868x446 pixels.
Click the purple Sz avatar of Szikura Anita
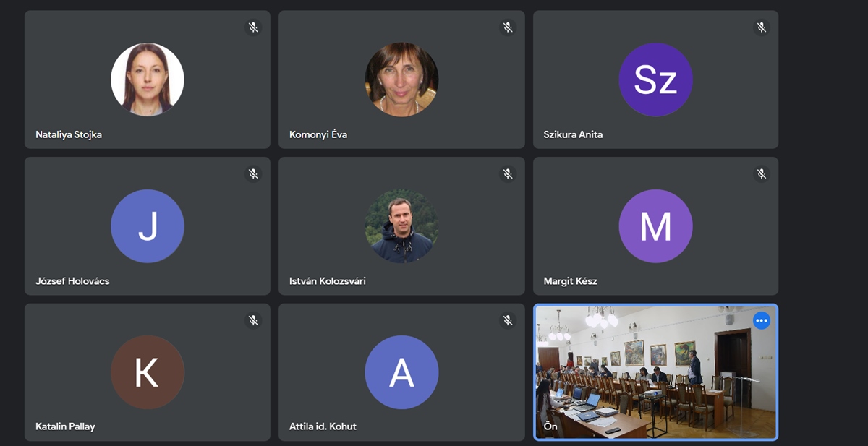656,80
